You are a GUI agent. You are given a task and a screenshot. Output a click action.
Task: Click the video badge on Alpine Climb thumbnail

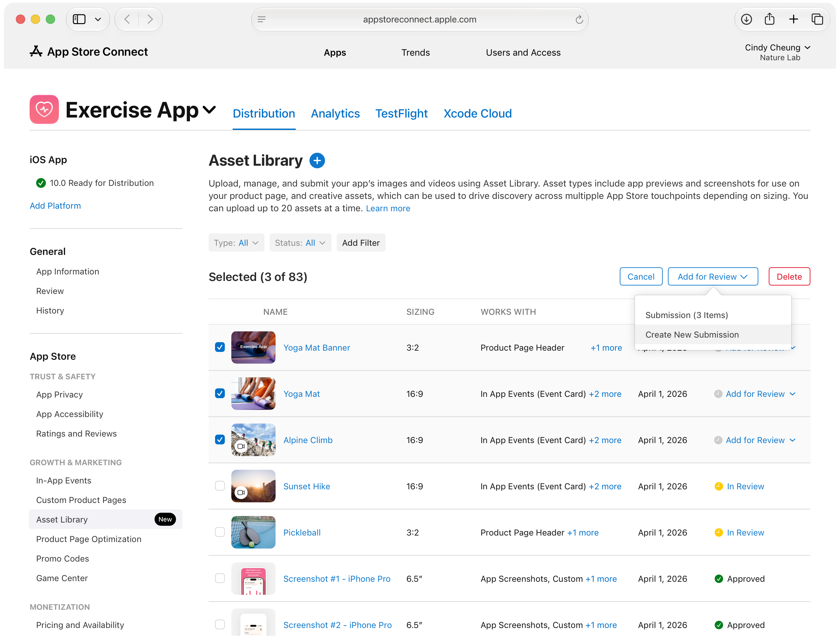click(x=241, y=446)
